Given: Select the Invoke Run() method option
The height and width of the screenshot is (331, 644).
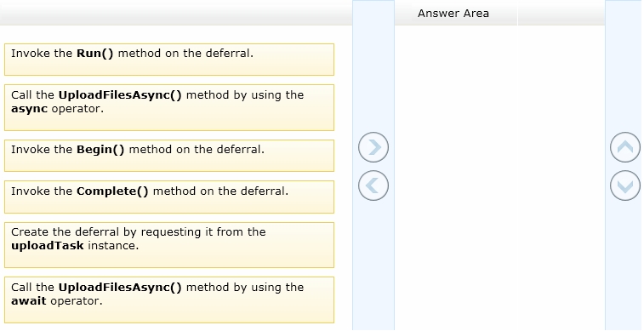Looking at the screenshot, I should click(169, 60).
